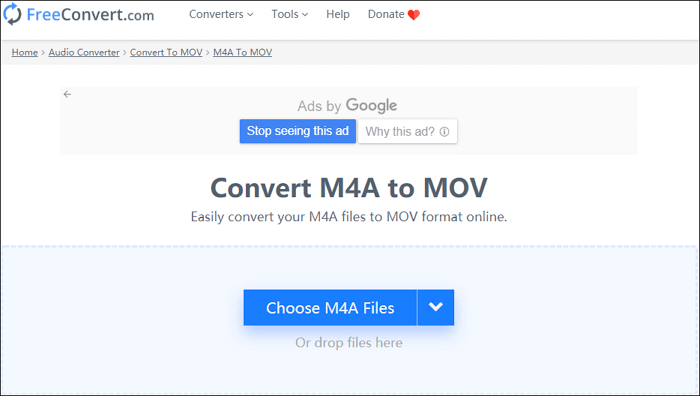This screenshot has width=700, height=396.
Task: Click the Ads by Google label
Action: 347,105
